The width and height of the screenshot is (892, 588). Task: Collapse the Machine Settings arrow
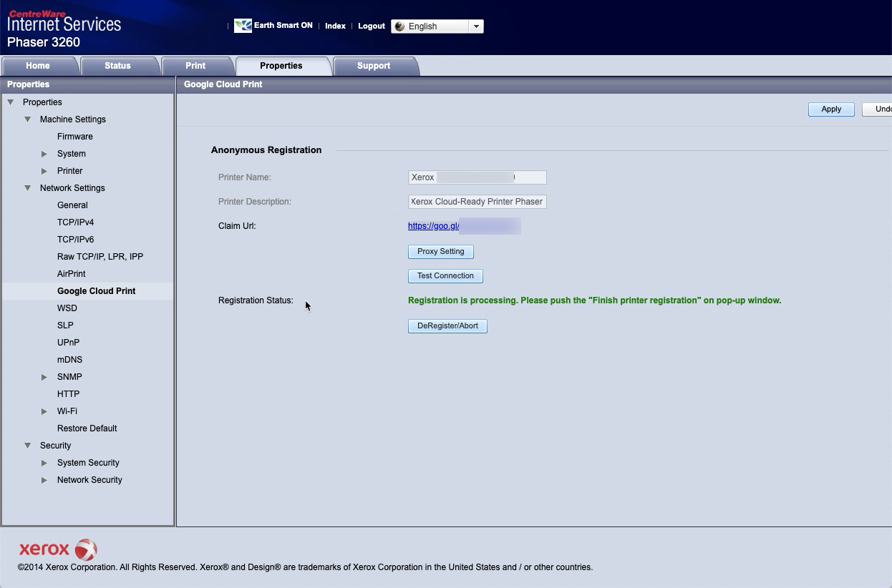(x=28, y=119)
